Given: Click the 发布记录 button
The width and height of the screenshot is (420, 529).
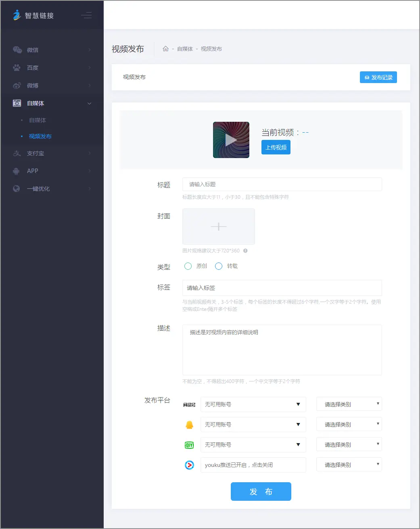Looking at the screenshot, I should pos(378,77).
